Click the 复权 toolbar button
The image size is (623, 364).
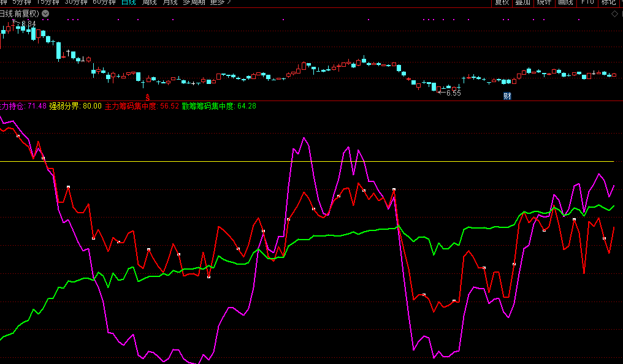click(x=502, y=2)
